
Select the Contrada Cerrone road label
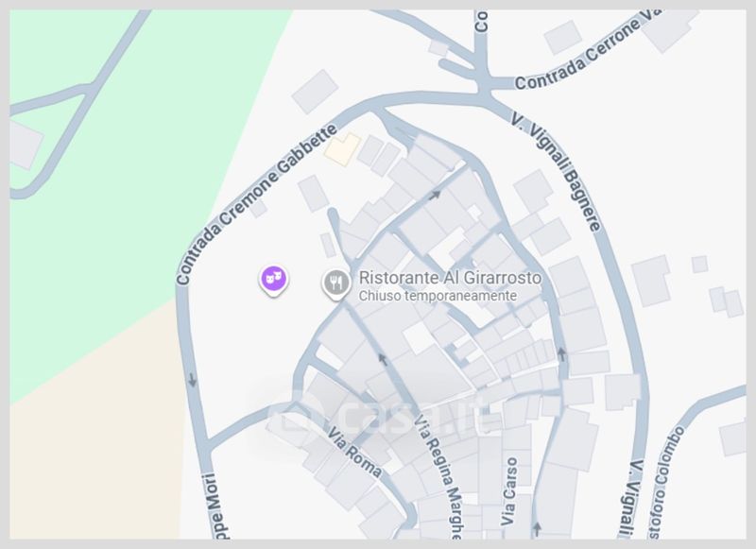586,50
